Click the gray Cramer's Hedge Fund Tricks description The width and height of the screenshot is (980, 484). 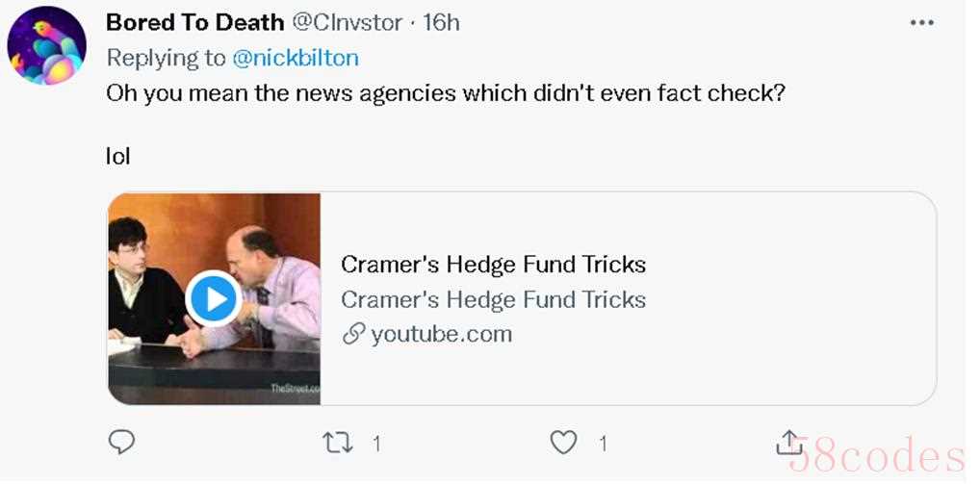point(493,300)
